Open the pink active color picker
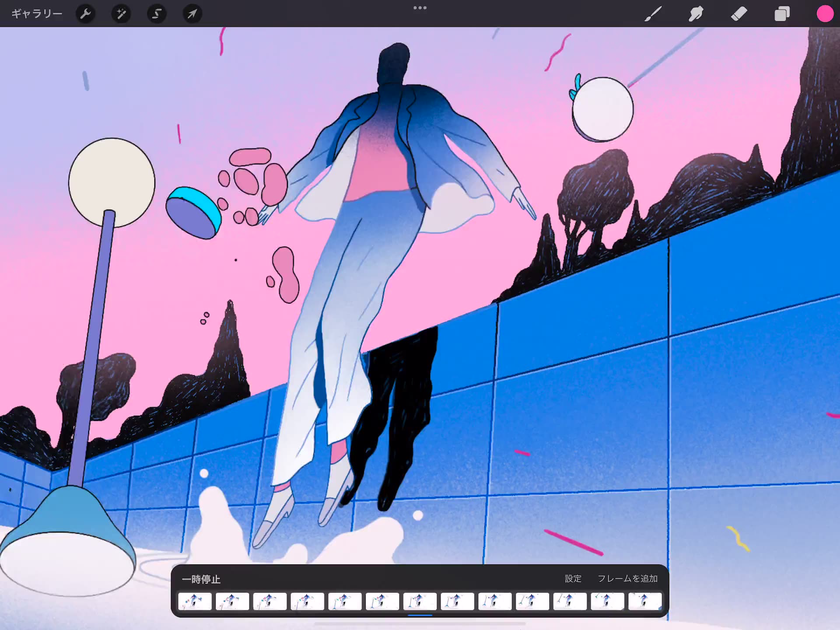840x630 pixels. 825,14
